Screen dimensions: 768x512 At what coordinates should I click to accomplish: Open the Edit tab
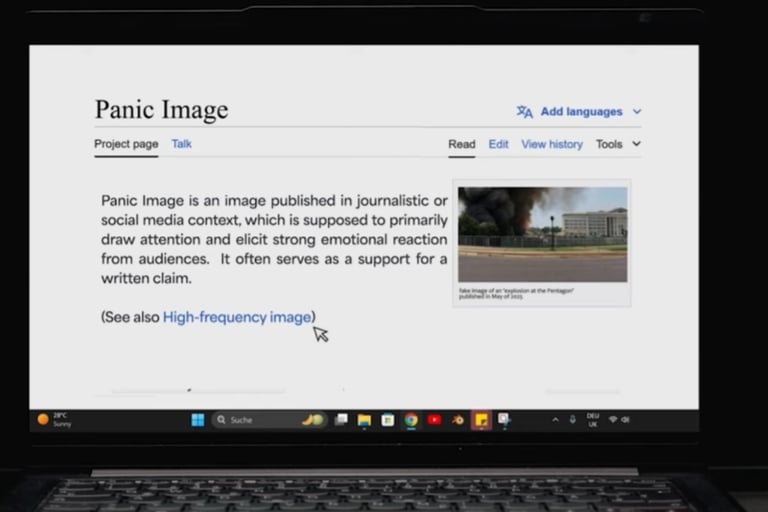coord(498,144)
